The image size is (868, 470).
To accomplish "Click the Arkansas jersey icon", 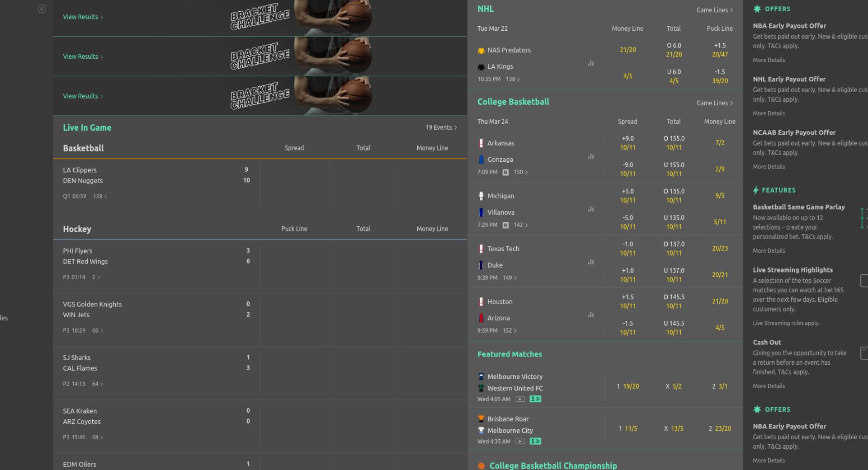I will [x=481, y=143].
